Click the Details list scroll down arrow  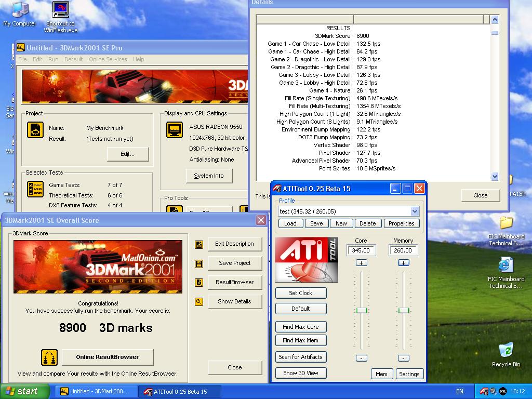pyautogui.click(x=495, y=176)
